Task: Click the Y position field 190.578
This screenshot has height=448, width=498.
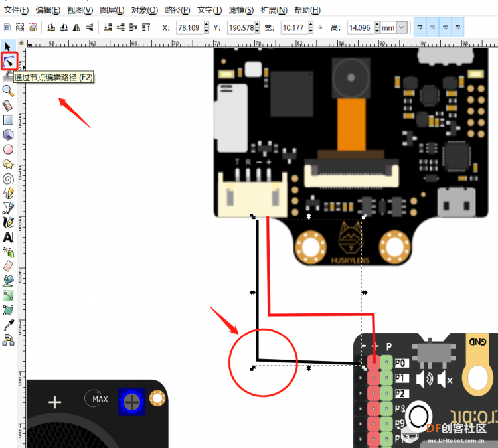Action: 241,28
